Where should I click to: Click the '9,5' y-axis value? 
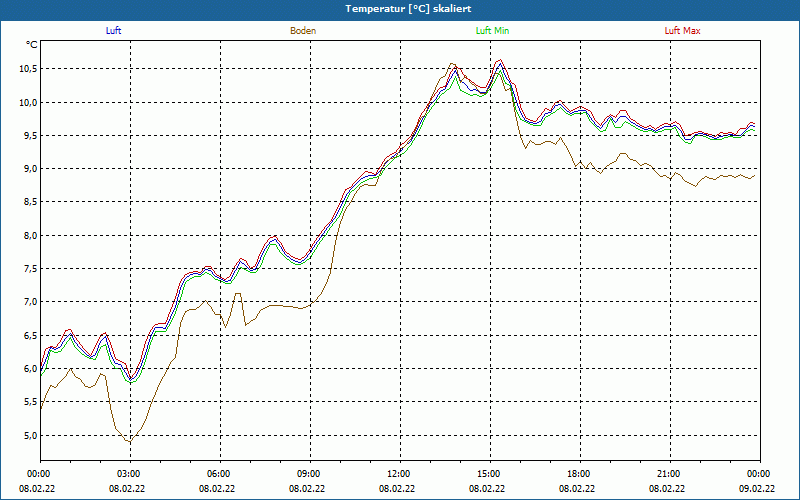click(x=31, y=136)
